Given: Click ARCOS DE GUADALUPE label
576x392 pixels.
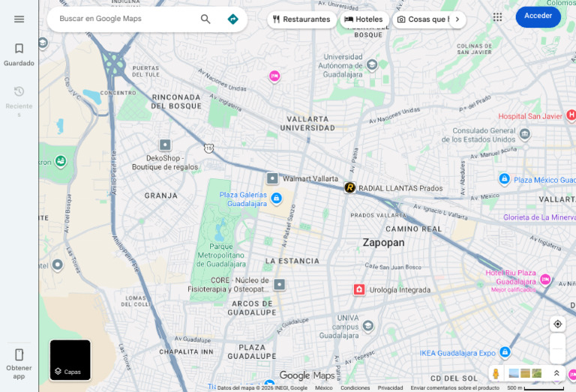Looking at the screenshot, I should point(252,308).
